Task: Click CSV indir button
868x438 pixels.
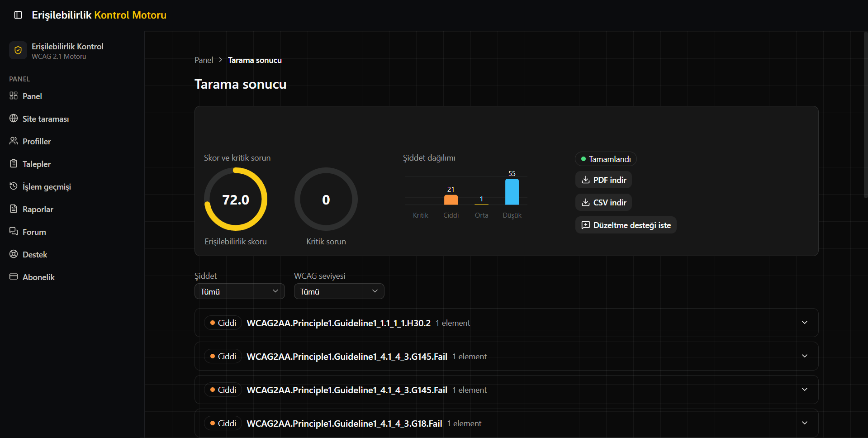Action: coord(603,203)
